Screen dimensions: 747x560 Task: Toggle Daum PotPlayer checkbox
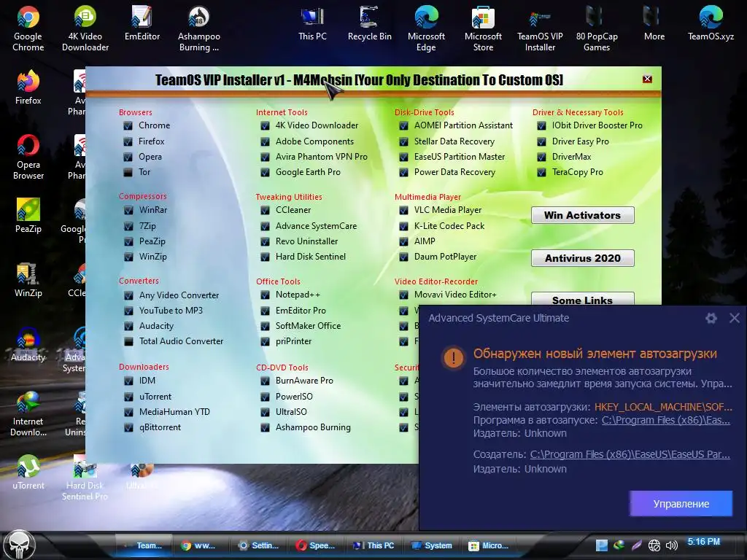pos(403,257)
